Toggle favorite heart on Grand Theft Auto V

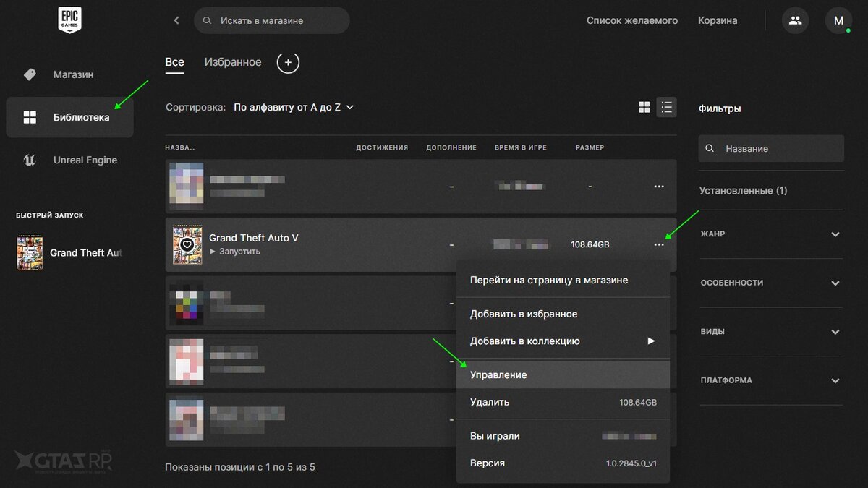pos(187,244)
